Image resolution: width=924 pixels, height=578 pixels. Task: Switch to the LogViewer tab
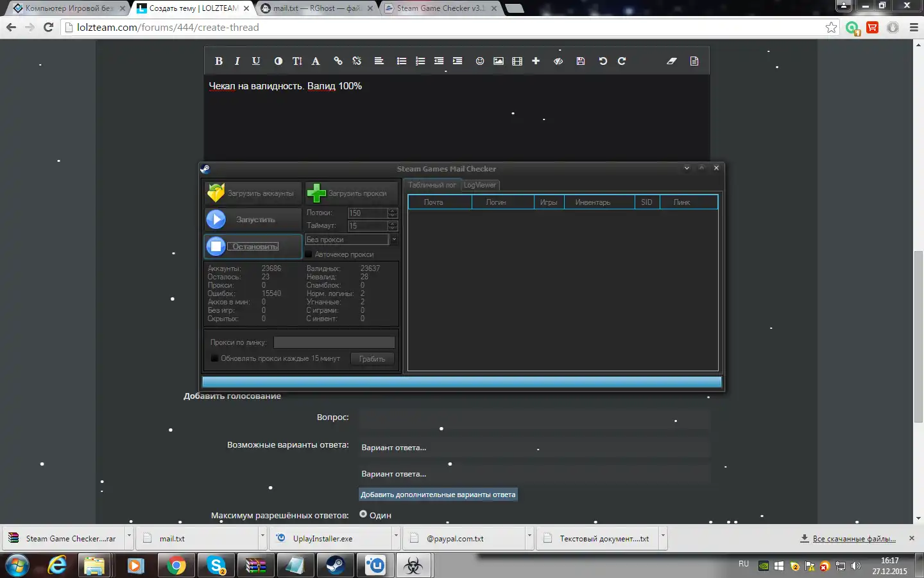pyautogui.click(x=480, y=185)
